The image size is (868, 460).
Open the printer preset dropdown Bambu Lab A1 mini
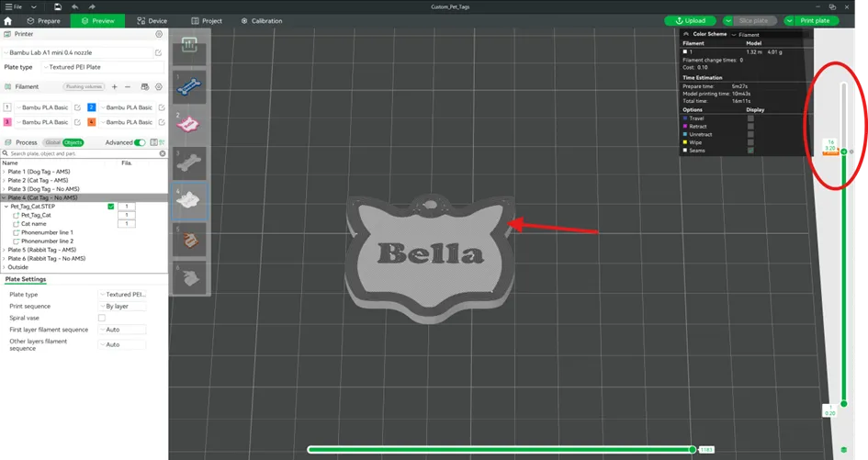pyautogui.click(x=77, y=52)
